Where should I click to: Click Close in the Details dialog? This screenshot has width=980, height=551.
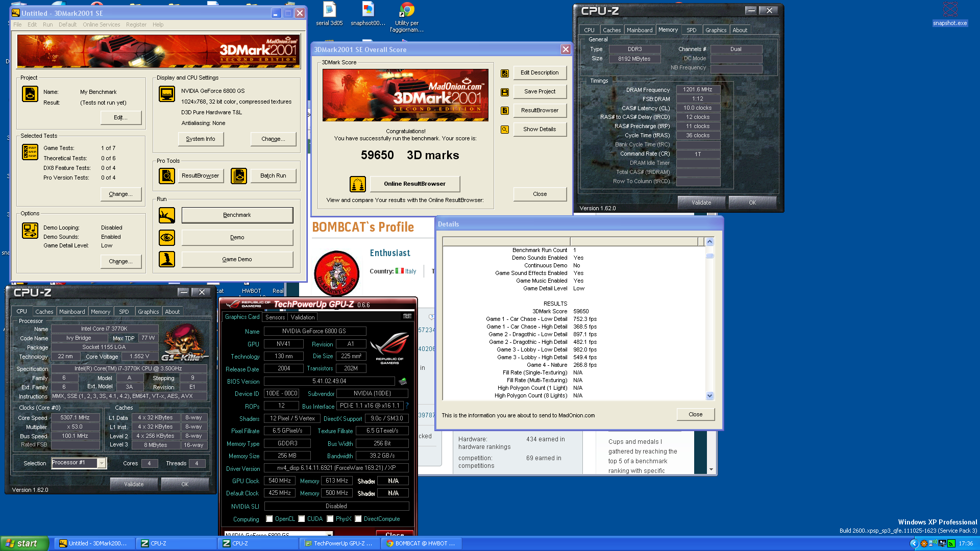click(x=695, y=414)
